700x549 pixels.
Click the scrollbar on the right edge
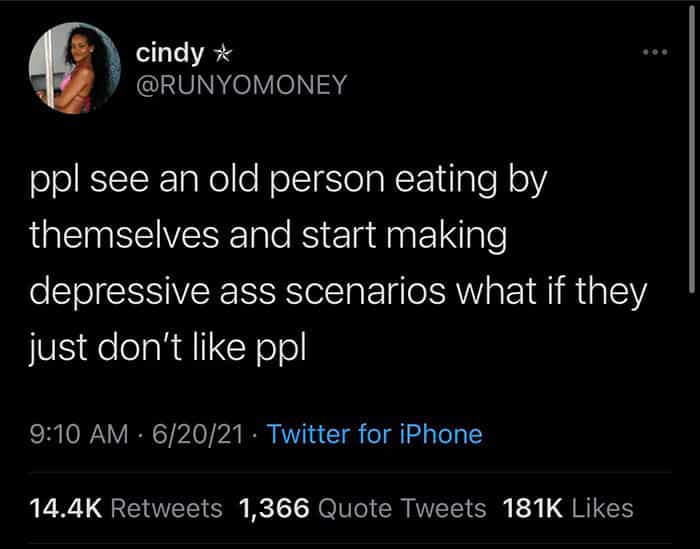click(690, 100)
